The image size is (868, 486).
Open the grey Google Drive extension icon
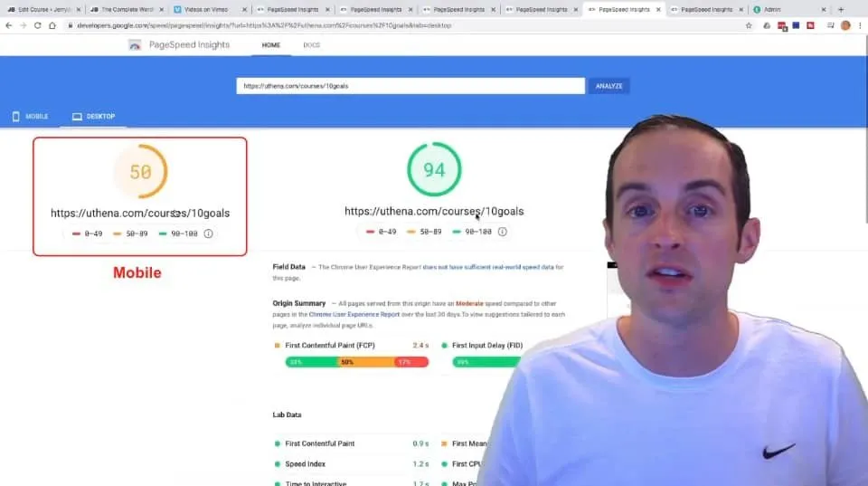pos(767,25)
